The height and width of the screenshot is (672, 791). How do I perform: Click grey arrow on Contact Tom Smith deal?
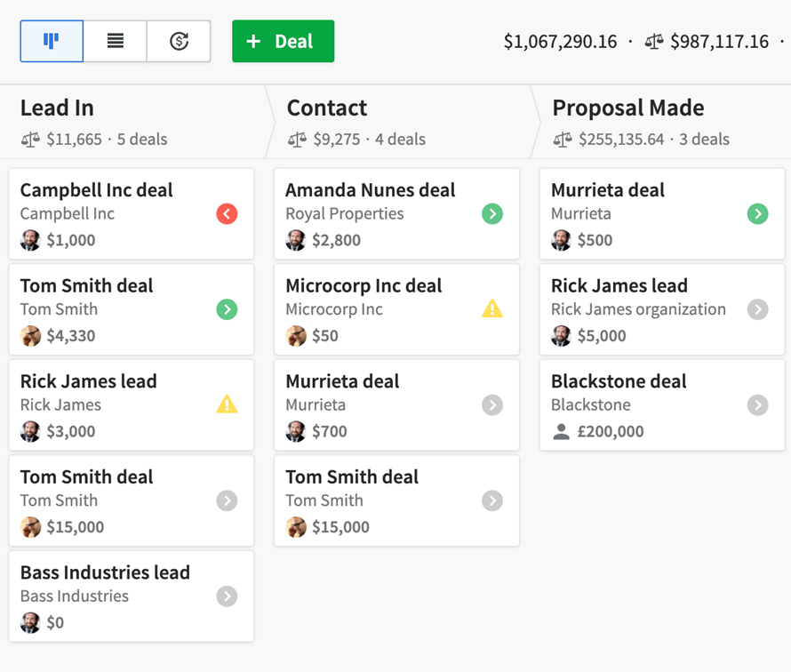492,501
